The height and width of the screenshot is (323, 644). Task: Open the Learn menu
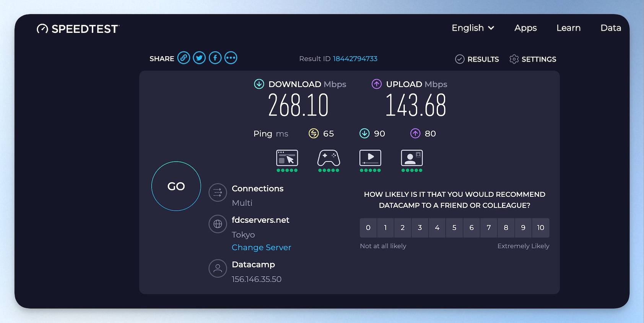coord(568,28)
